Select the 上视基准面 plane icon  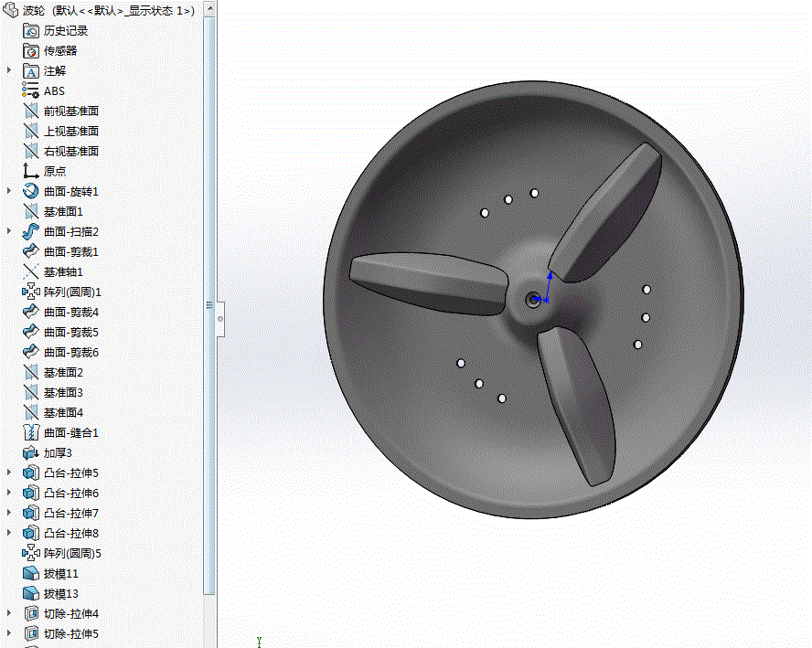(31, 131)
